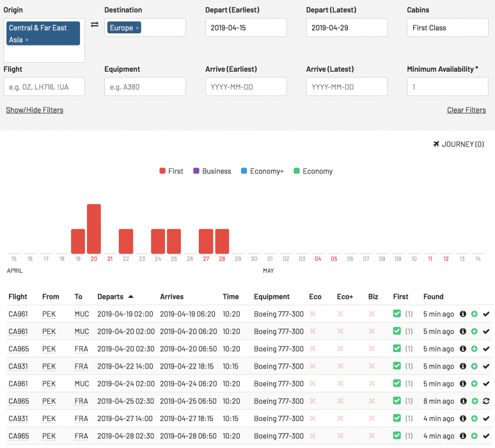The height and width of the screenshot is (448, 495).
Task: Click the Show/Hide Filters link
Action: (x=35, y=110)
